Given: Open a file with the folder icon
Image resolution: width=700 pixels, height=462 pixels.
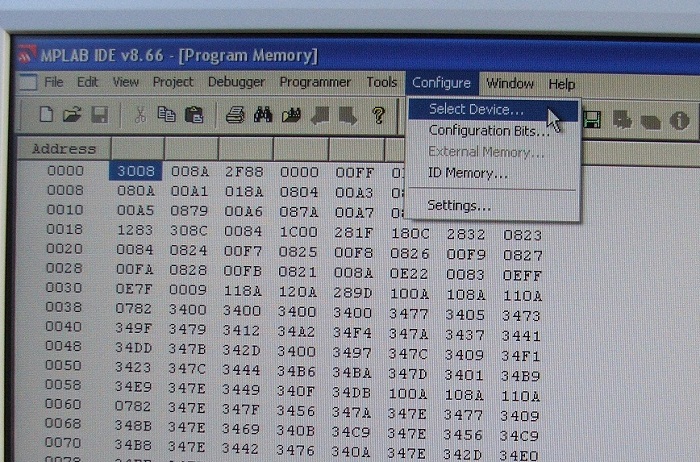Looking at the screenshot, I should point(72,115).
